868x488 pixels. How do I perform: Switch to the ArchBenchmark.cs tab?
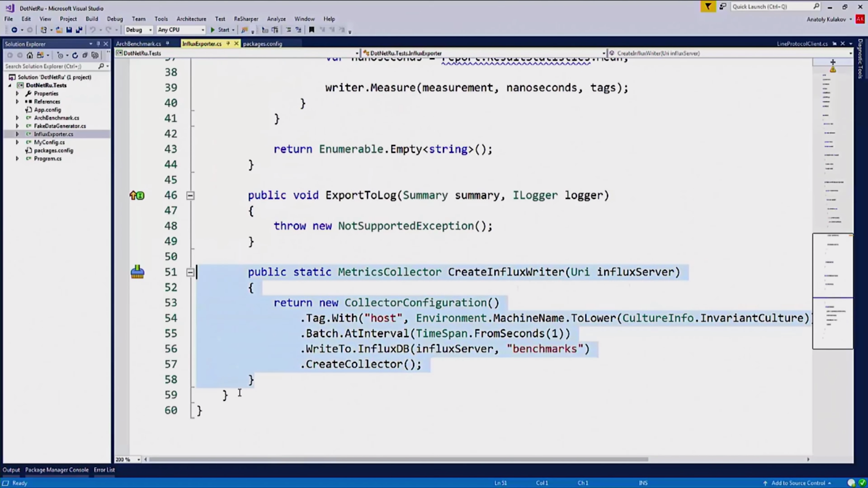pyautogui.click(x=138, y=44)
